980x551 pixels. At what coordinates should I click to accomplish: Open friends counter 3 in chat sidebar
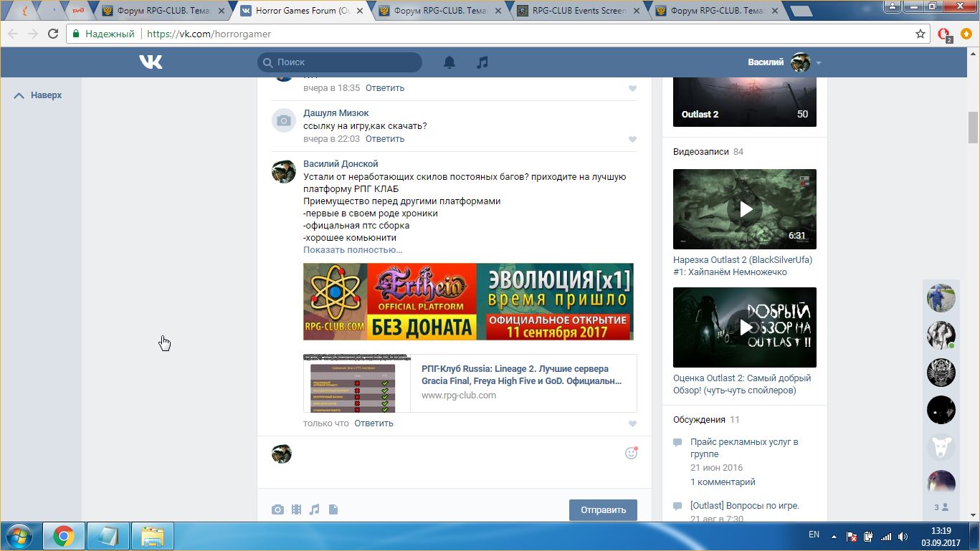[941, 507]
